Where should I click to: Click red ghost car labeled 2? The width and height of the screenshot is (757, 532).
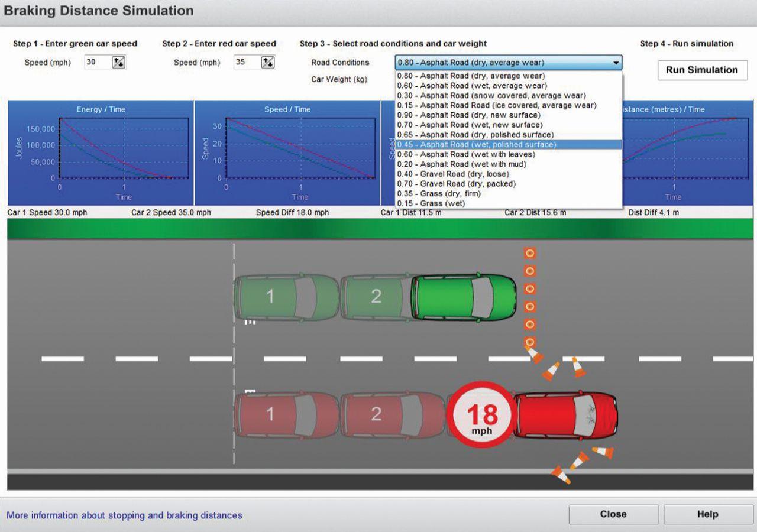[393, 414]
